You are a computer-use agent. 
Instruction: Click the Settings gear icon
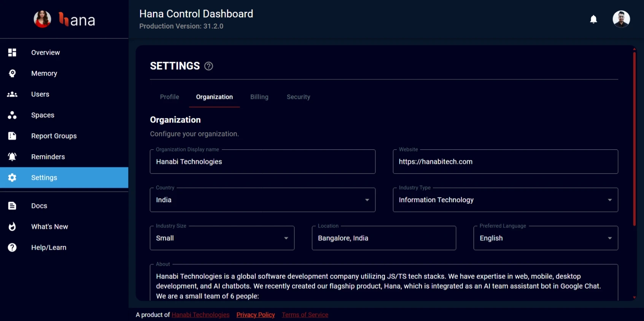pos(12,177)
